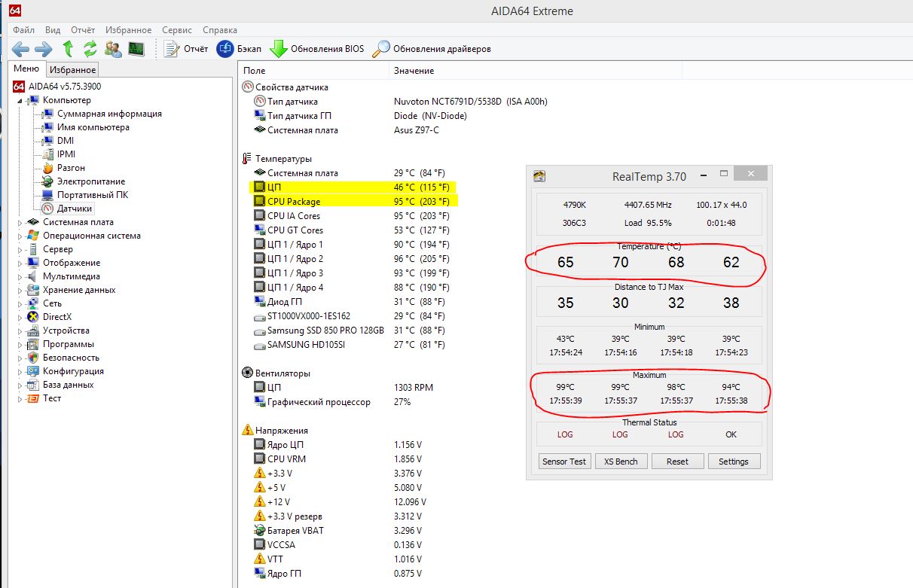Expand the Сервер tree node

pos(21,249)
